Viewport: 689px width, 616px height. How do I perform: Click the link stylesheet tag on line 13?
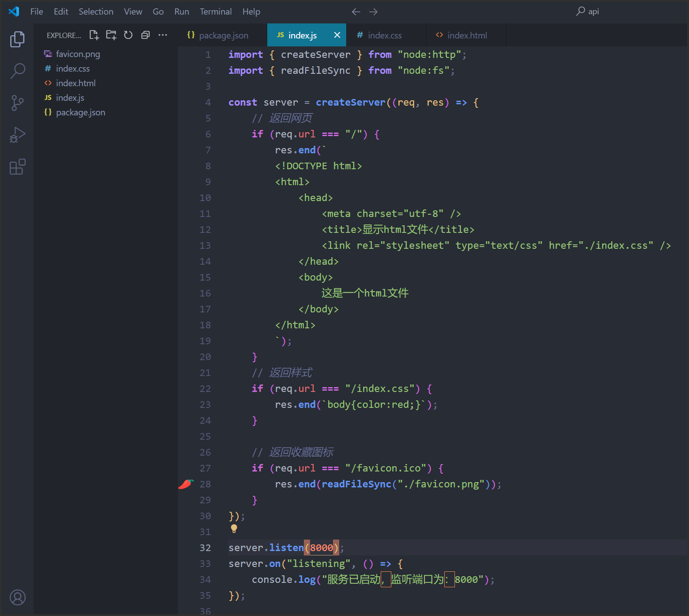click(496, 245)
